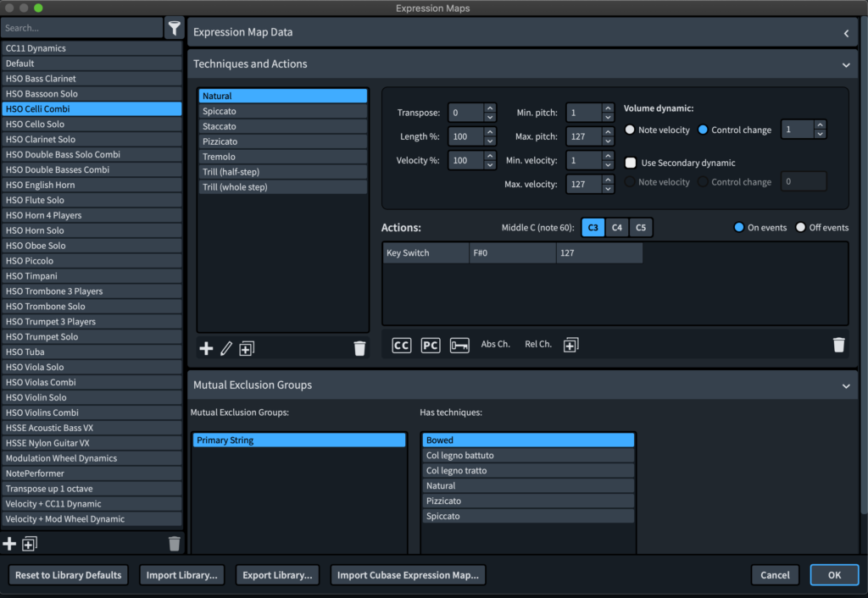Click the Transpose value field
The height and width of the screenshot is (598, 868).
click(465, 113)
